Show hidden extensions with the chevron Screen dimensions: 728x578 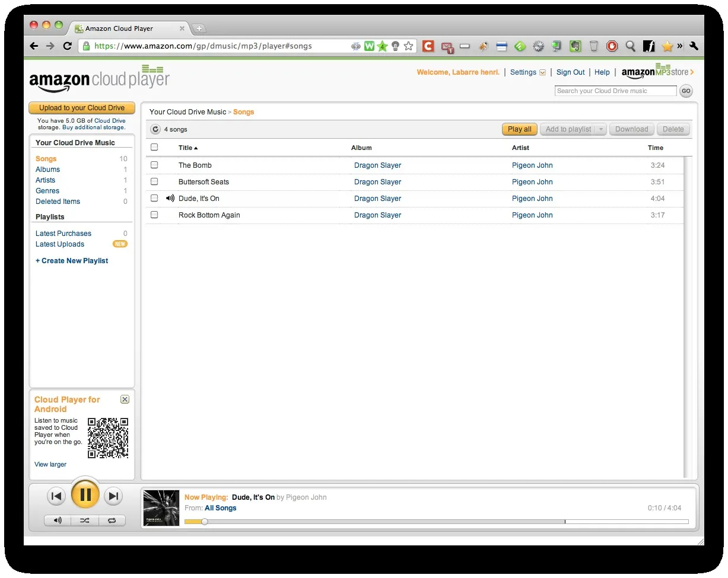tap(680, 46)
